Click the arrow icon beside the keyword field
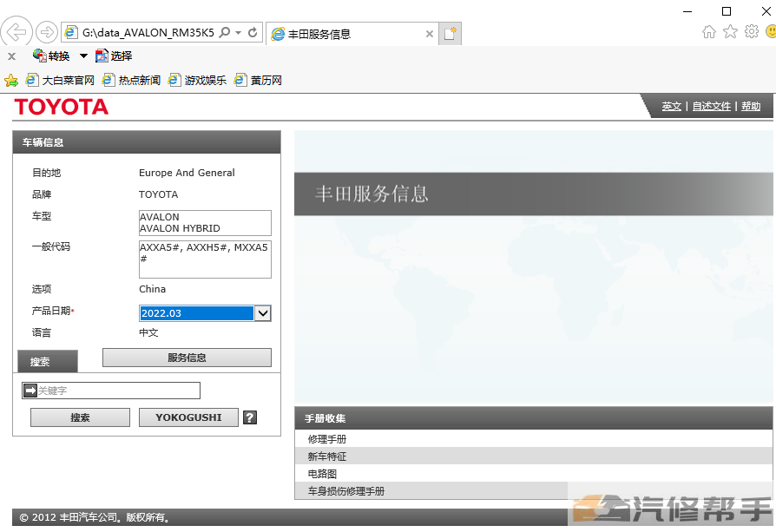 coord(30,391)
